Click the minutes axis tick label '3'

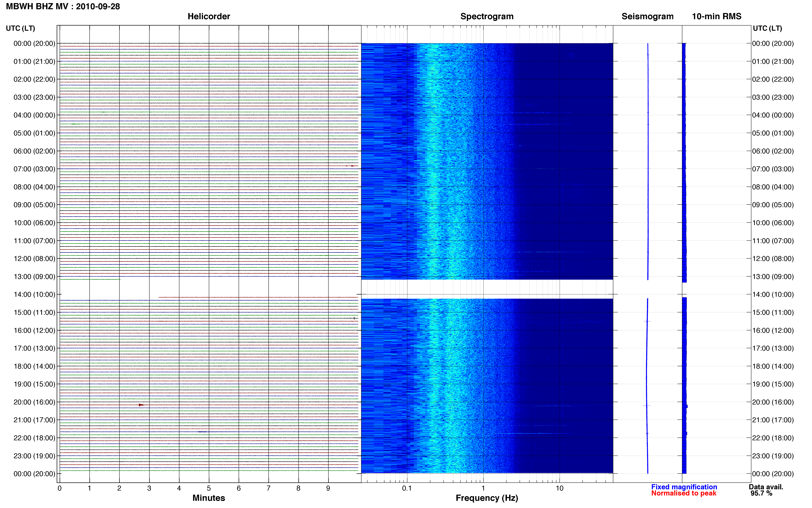pos(149,488)
